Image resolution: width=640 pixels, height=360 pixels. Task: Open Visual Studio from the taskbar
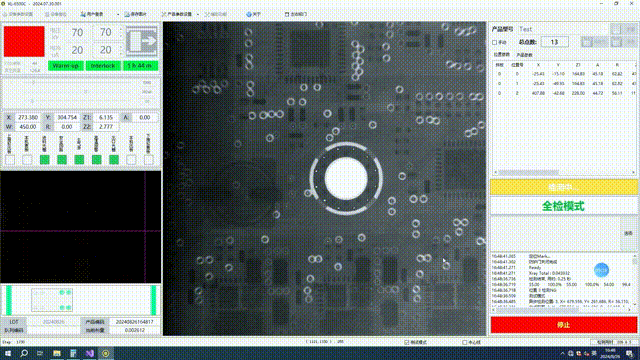[90, 353]
